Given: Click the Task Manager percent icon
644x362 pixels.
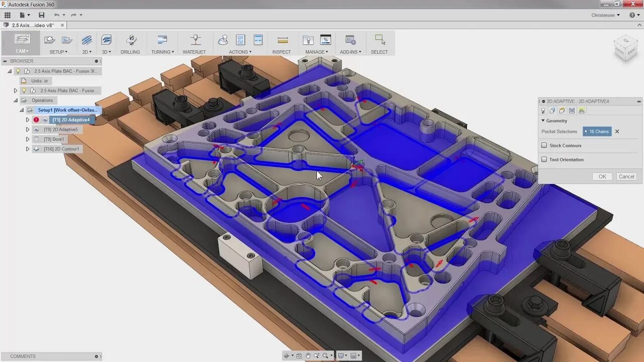Looking at the screenshot, I should (326, 40).
